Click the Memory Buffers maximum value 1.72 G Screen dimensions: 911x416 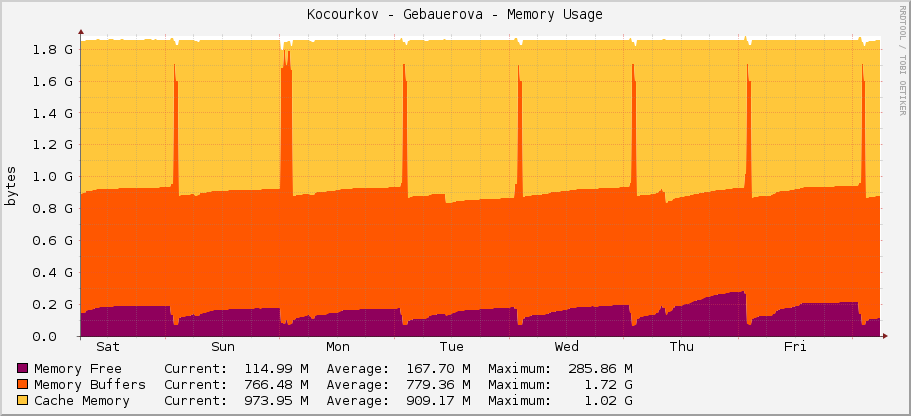coord(608,385)
